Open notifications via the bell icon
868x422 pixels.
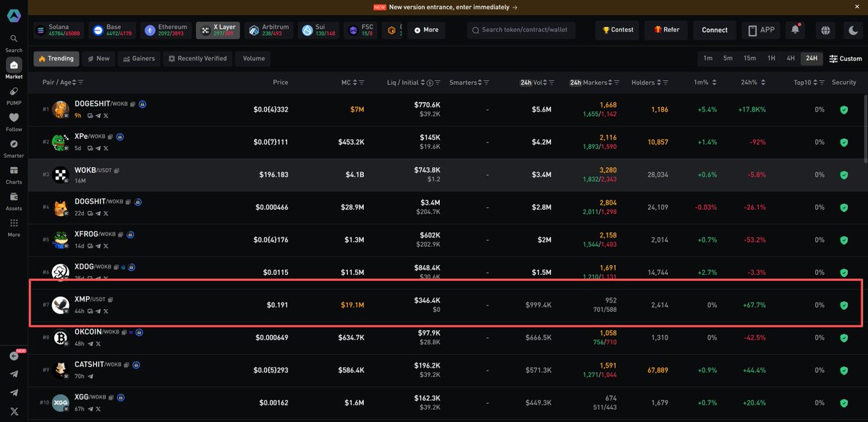click(x=795, y=30)
